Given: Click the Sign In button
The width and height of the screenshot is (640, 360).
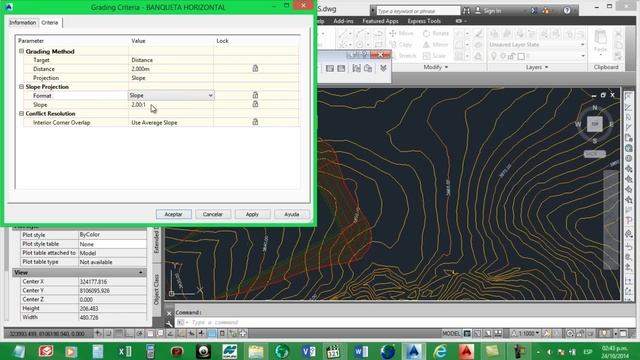Looking at the screenshot, I should [488, 11].
